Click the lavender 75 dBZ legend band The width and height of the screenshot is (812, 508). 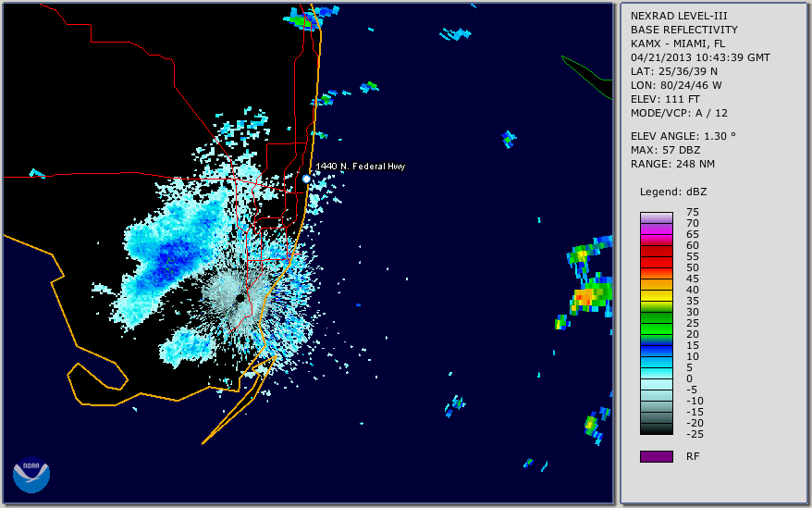656,217
